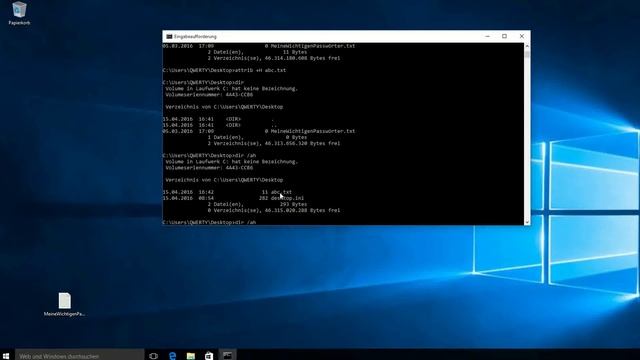Click the console scrollbar up arrow
This screenshot has width=640, height=360.
click(x=527, y=46)
